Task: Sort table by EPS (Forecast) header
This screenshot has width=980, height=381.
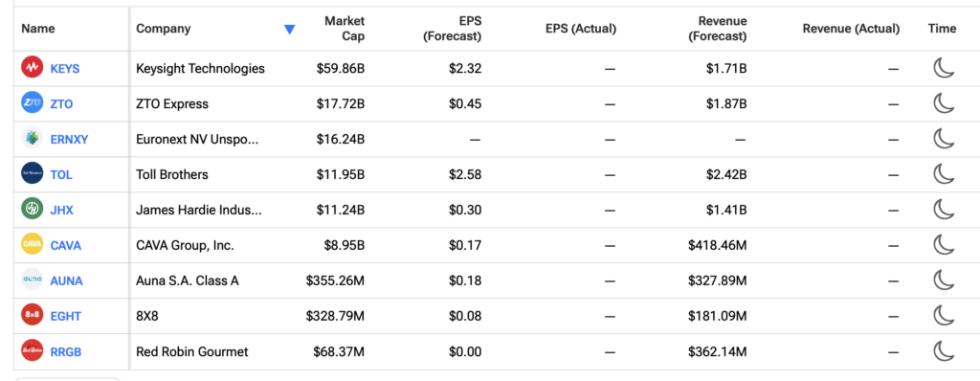Action: click(452, 29)
